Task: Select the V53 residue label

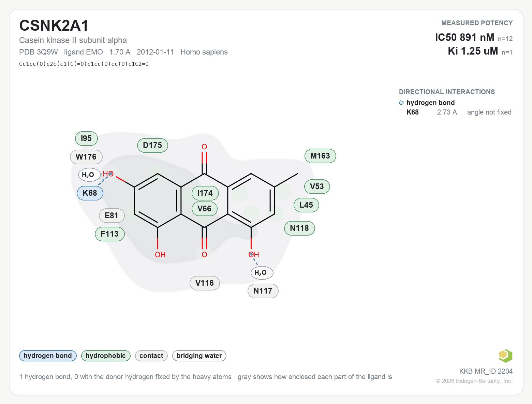Action: point(317,186)
